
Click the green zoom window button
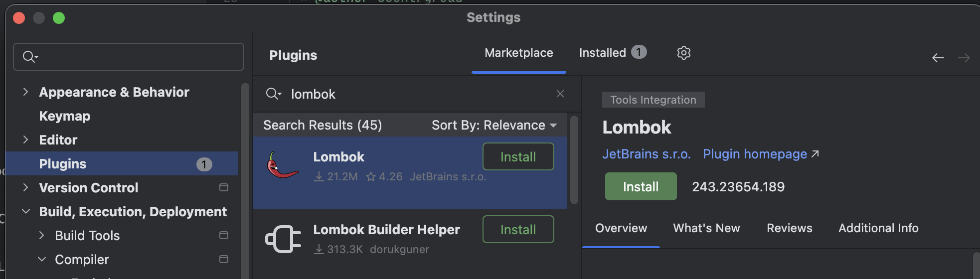click(59, 18)
